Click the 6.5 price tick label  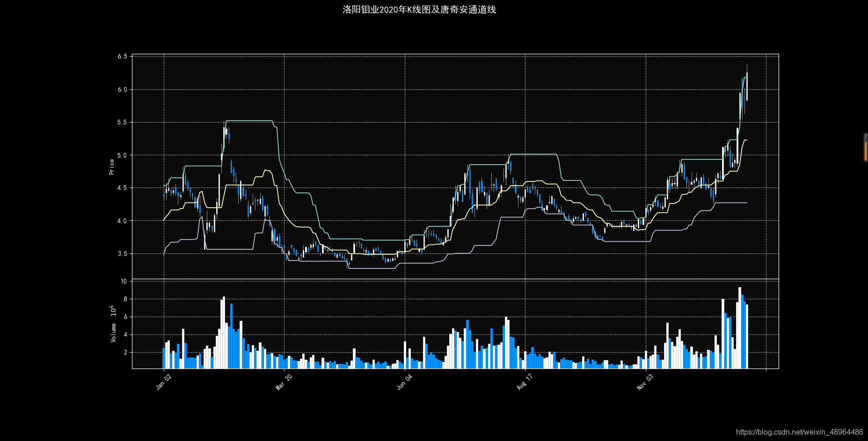pos(122,57)
